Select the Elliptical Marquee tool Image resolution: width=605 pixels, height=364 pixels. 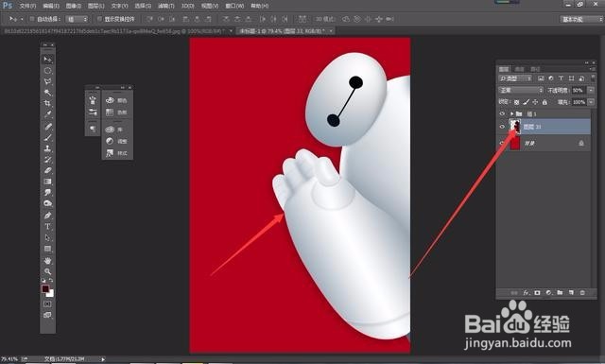[47, 70]
